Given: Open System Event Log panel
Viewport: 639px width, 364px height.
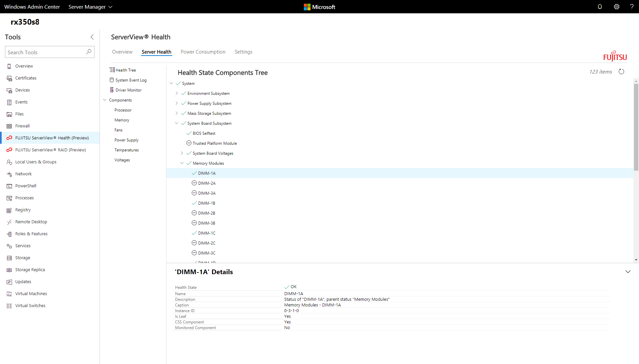Looking at the screenshot, I should (131, 80).
